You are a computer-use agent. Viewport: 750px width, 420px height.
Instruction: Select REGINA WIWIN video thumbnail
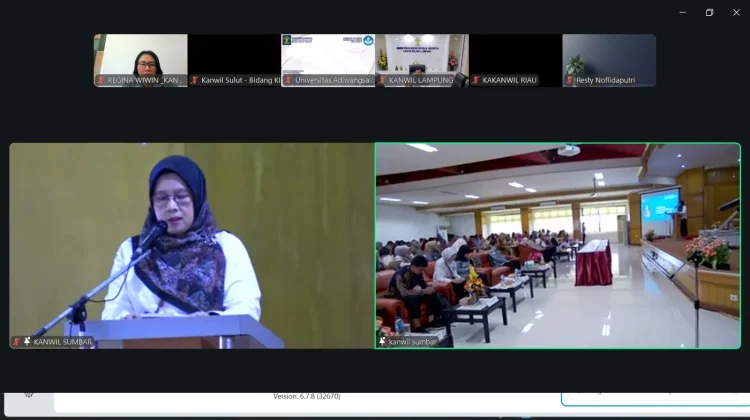[141, 60]
